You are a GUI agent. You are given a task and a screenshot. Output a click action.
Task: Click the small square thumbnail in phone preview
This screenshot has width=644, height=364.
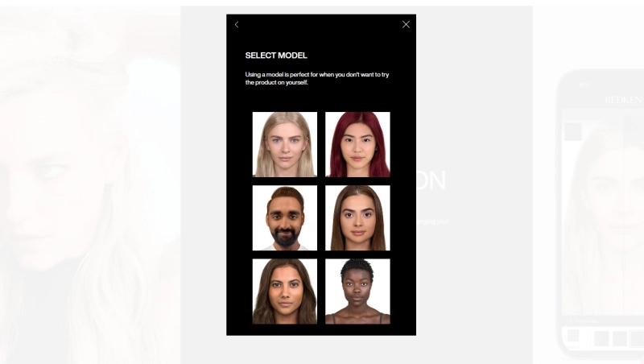(573, 131)
